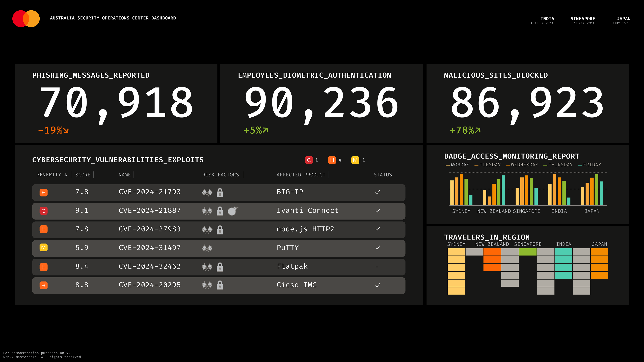Image resolution: width=644 pixels, height=362 pixels.
Task: Click the green Singapore block in travelers chart
Action: [527, 252]
